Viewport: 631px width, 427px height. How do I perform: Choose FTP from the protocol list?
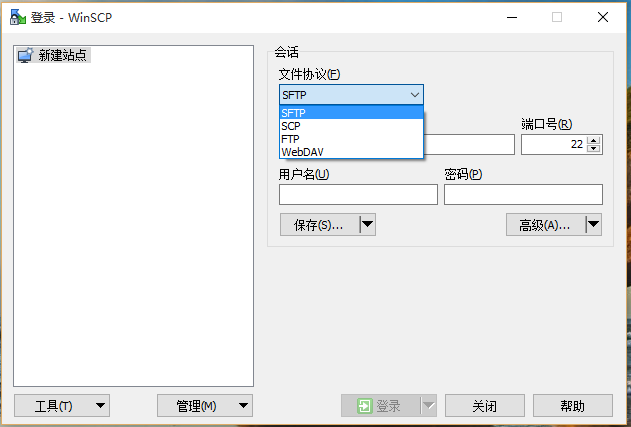point(351,139)
